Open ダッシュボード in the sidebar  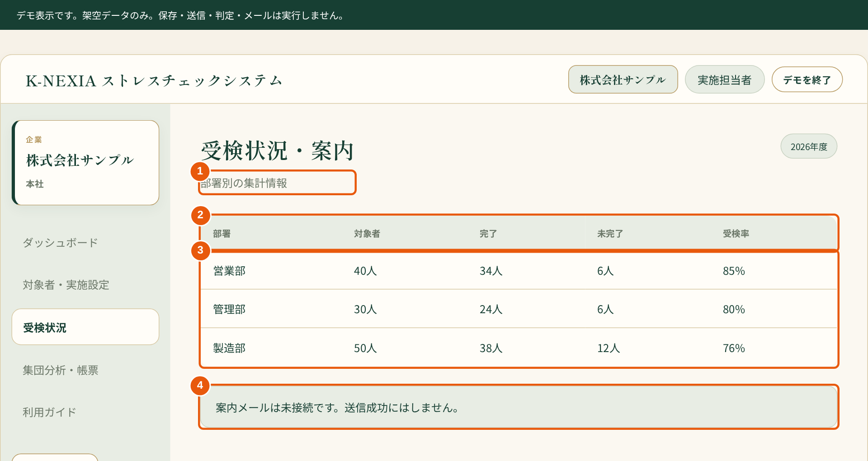[x=85, y=243]
